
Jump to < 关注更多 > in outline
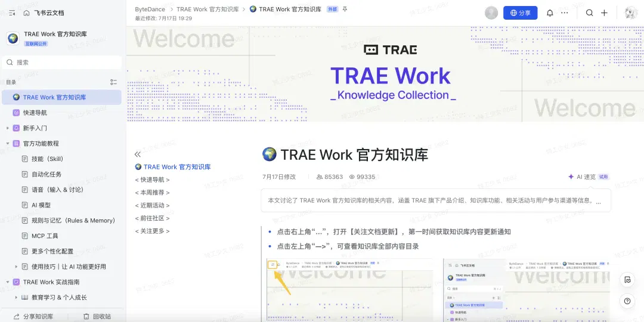pos(153,231)
